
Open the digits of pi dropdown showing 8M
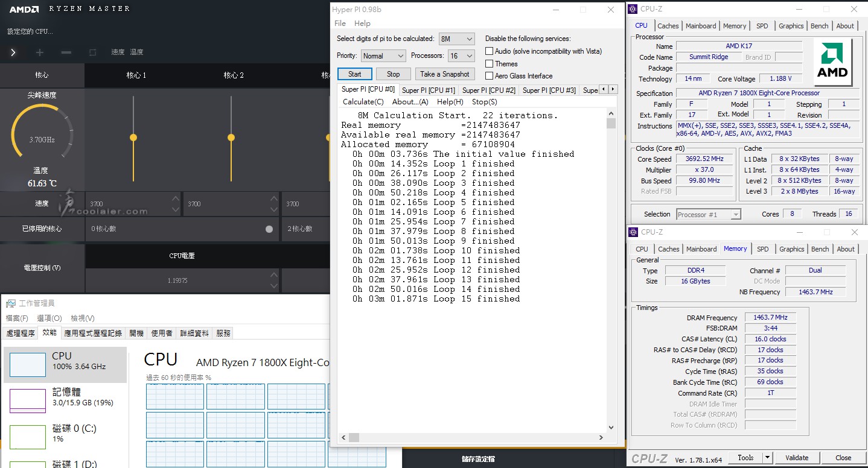[x=457, y=39]
